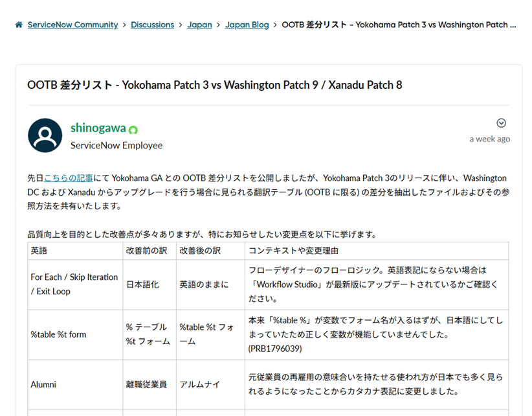Click the 改善前の訳 column header cell
532x416 pixels.
click(150, 251)
